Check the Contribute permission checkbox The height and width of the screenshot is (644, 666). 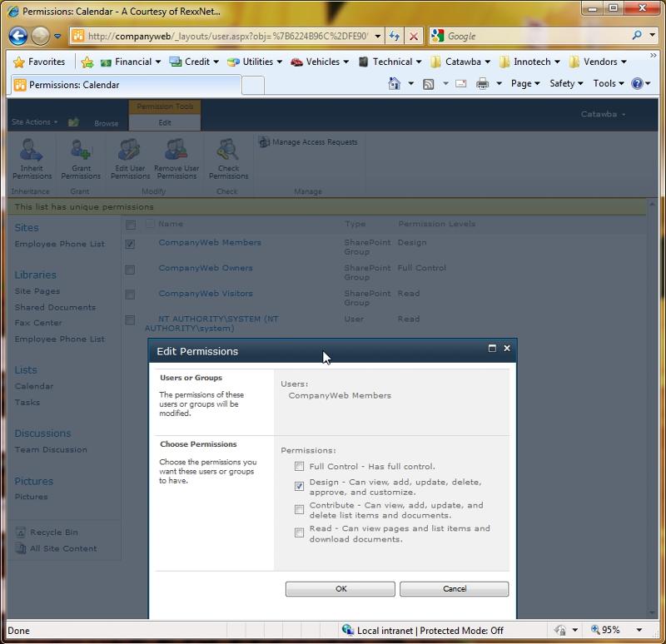(299, 509)
